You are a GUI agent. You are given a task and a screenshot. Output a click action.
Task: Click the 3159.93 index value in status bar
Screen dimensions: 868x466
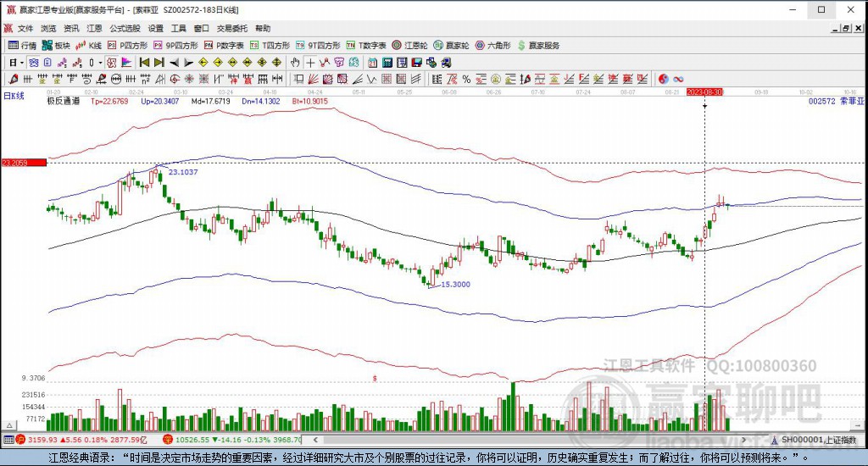(x=42, y=440)
